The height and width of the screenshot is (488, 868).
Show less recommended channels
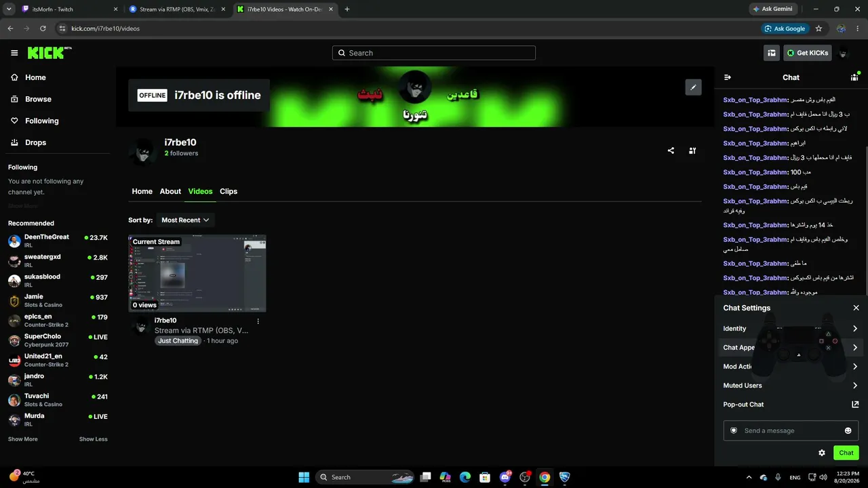94,439
